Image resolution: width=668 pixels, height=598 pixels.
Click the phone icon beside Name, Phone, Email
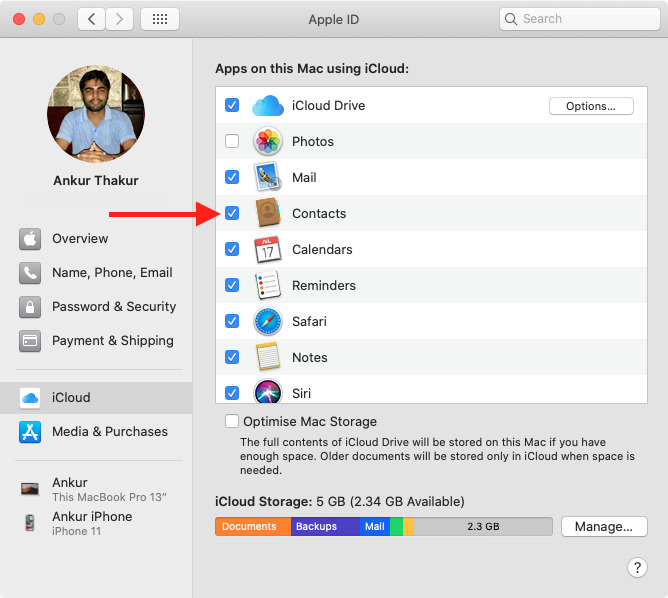point(30,273)
